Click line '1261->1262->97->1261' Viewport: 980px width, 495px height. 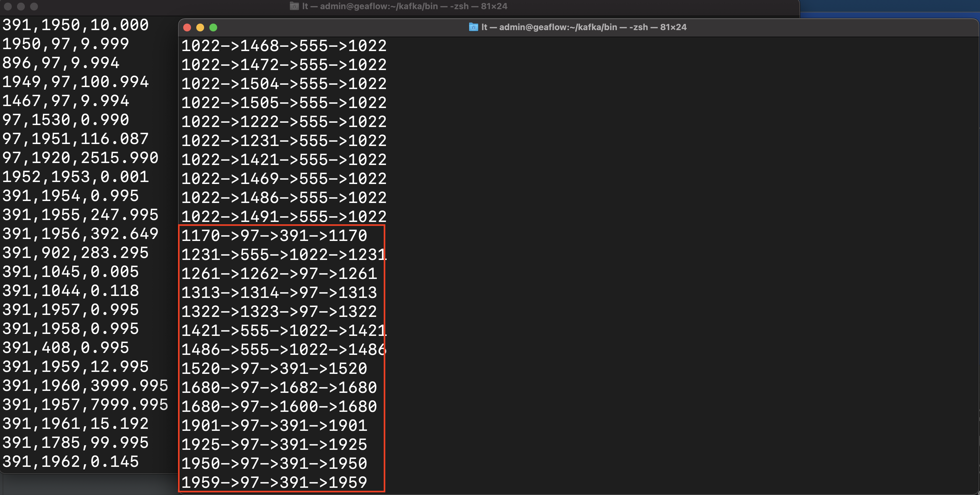click(279, 274)
